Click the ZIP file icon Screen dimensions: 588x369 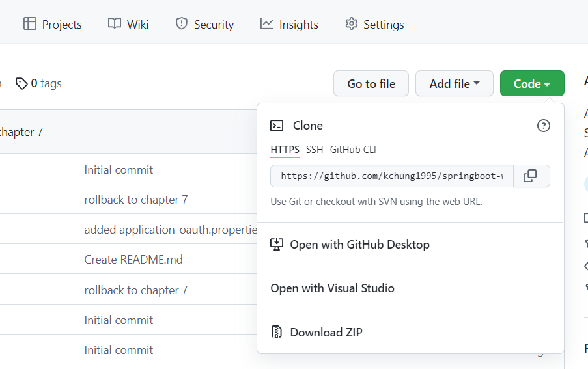(277, 333)
